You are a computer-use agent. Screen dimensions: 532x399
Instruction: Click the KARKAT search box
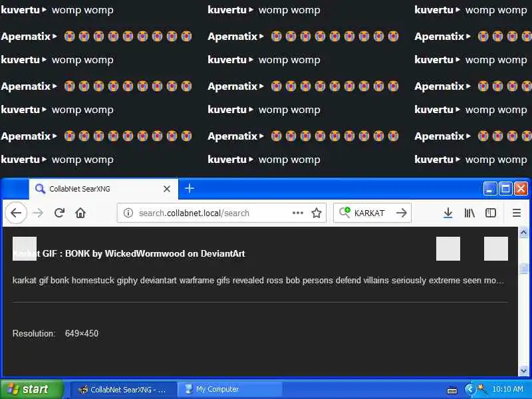pos(372,213)
